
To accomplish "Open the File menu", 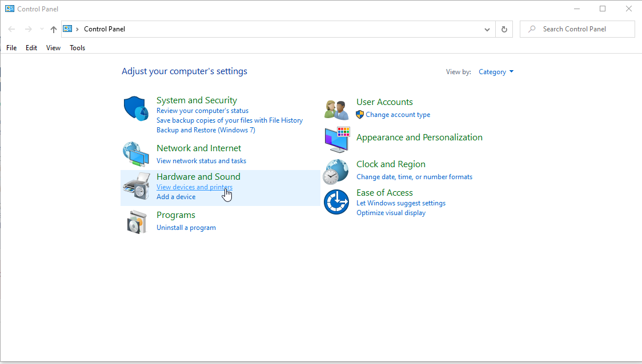I will (11, 48).
